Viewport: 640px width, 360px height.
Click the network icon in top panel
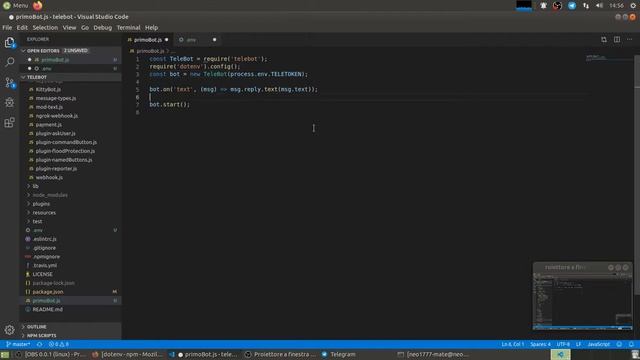point(586,5)
